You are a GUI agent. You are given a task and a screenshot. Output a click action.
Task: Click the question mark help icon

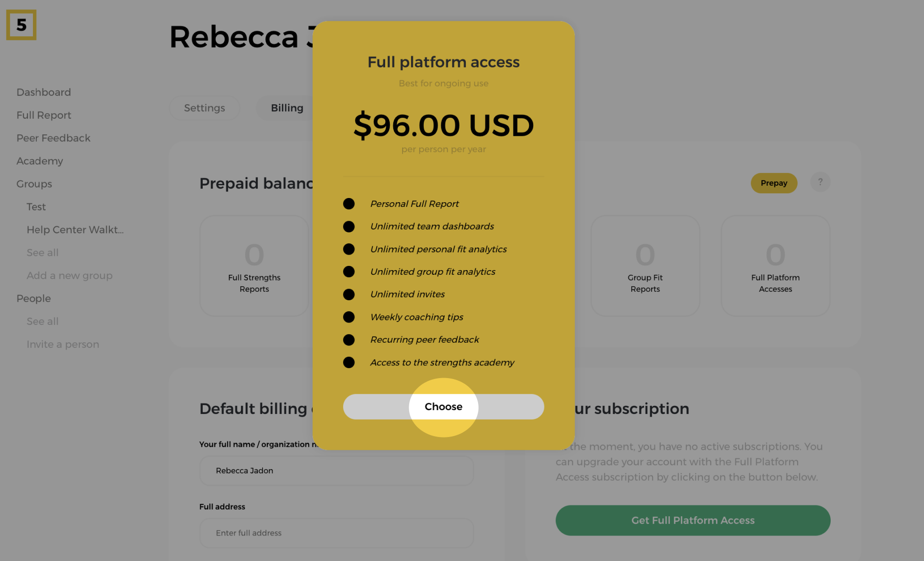click(x=820, y=182)
